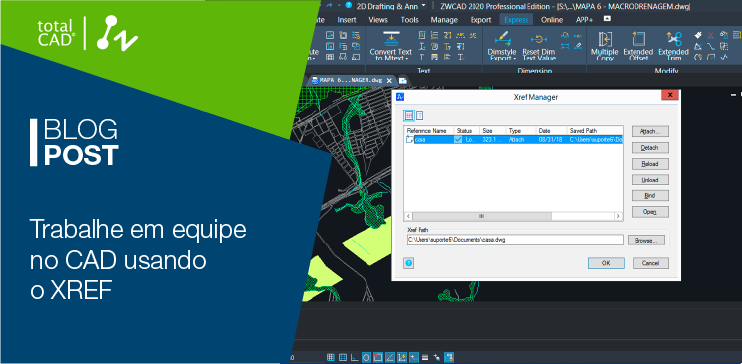Viewport: 742px width, 364px height.
Task: Open the APP+ ribbon tab
Action: pos(584,19)
